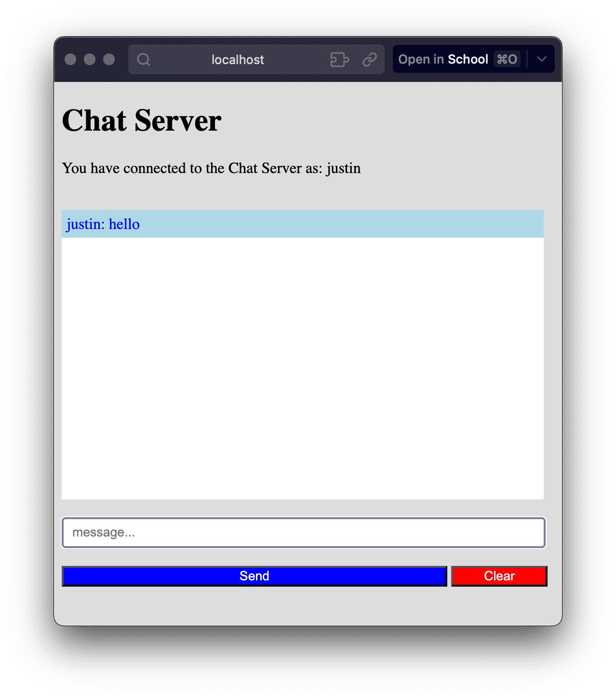Send the message with the blue Send button
This screenshot has height=697, width=616.
pyautogui.click(x=254, y=576)
